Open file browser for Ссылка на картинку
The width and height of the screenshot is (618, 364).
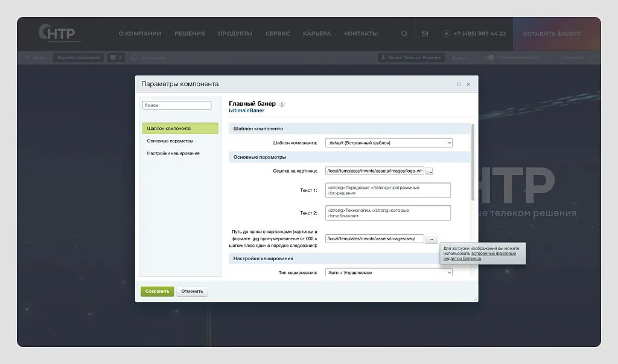429,171
